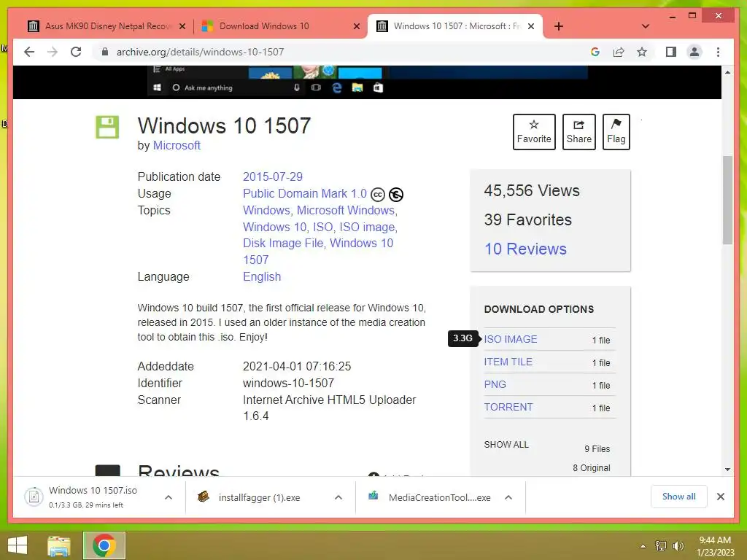Click SHOW ALL download files
This screenshot has height=560, width=747.
(506, 444)
